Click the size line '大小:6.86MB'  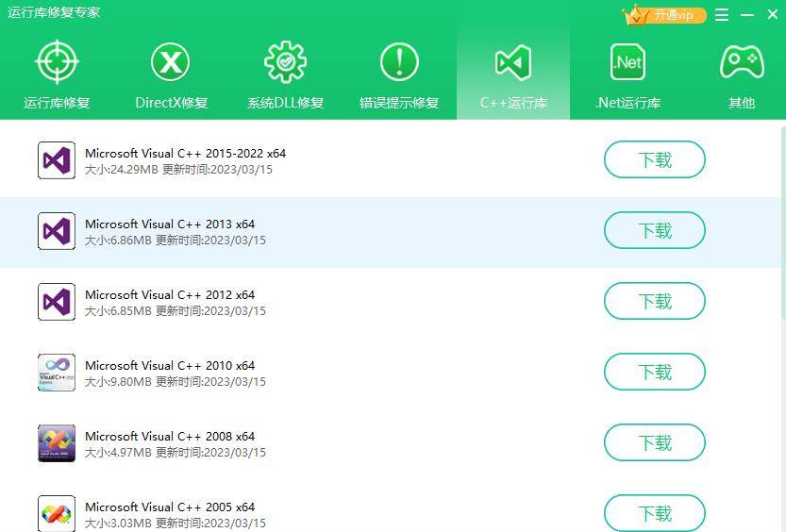coord(118,241)
